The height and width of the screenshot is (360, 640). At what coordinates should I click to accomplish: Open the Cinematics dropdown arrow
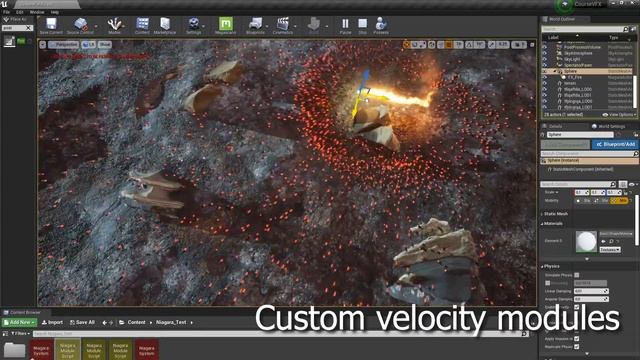[x=296, y=26]
